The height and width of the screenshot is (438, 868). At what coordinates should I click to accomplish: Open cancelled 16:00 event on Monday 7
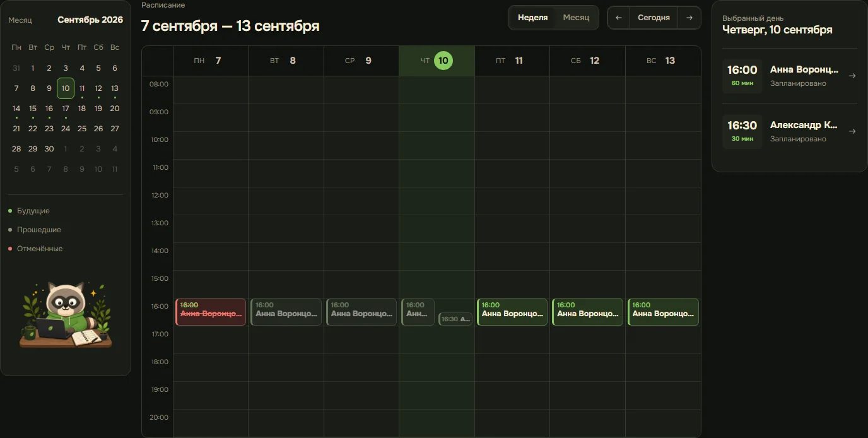coord(211,312)
